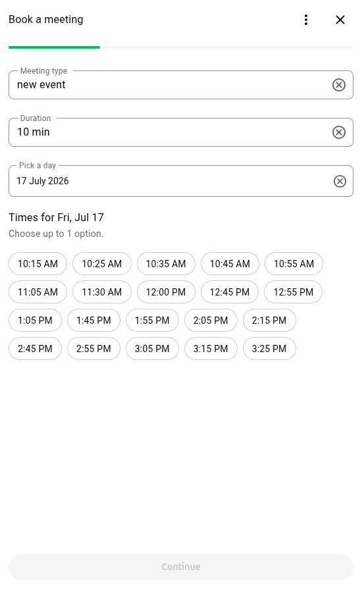Viewport: 364px width, 593px height.
Task: Select the 3:15 PM time slot
Action: (211, 349)
